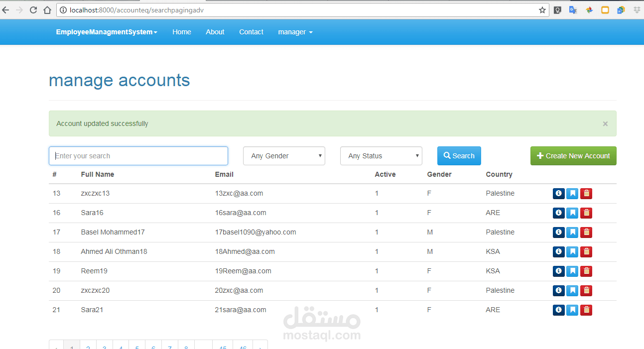Dismiss the 'Account updated successfully' alert
The image size is (644, 349).
pyautogui.click(x=605, y=124)
